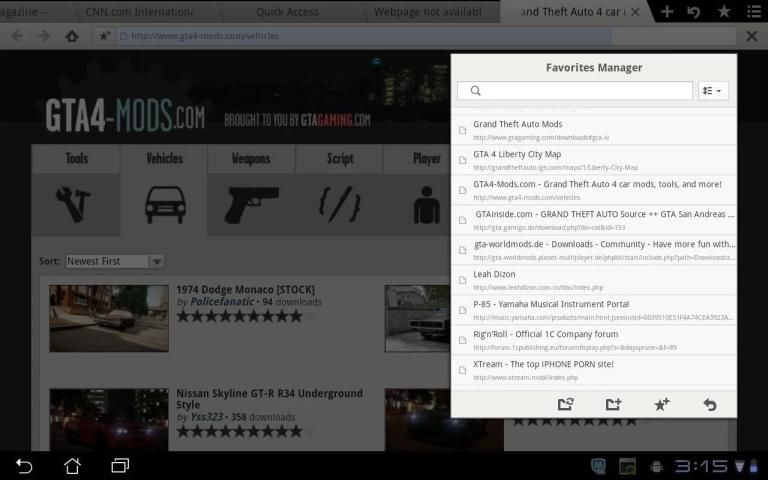
Task: Click the new folder icon in Favorites Manager
Action: point(613,404)
